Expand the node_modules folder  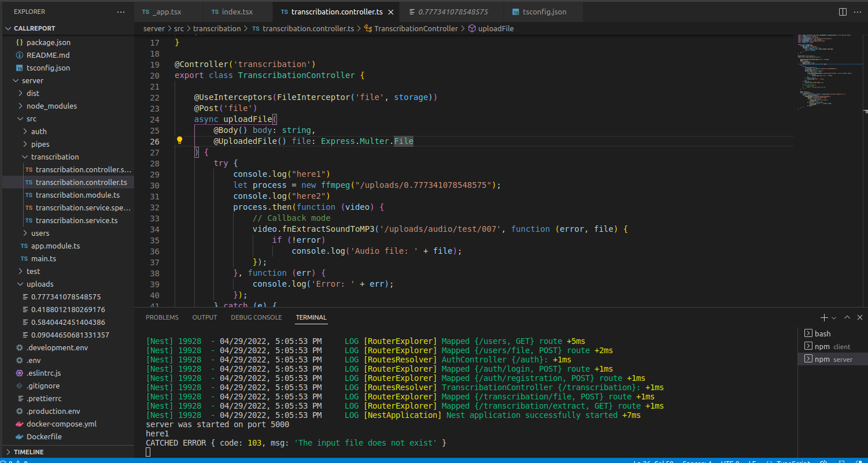(68, 106)
